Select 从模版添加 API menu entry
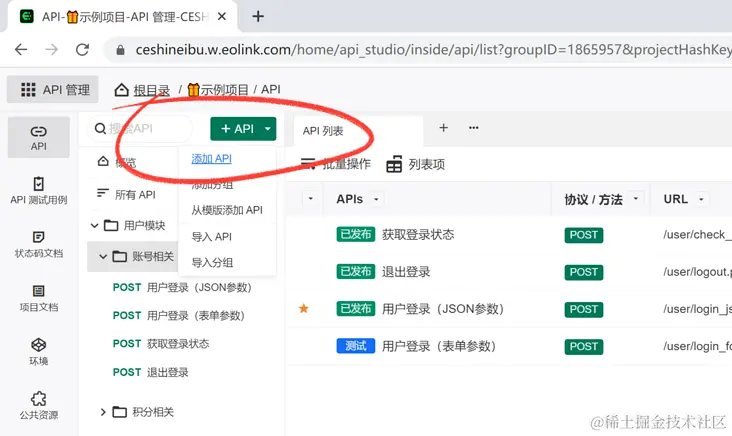Viewport: 732px width, 436px height. (x=227, y=210)
